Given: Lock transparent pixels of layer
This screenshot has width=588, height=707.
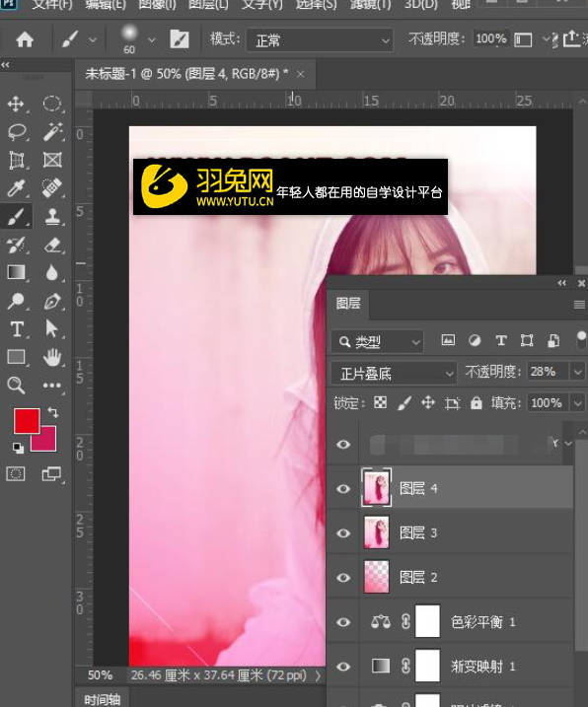Looking at the screenshot, I should 381,402.
